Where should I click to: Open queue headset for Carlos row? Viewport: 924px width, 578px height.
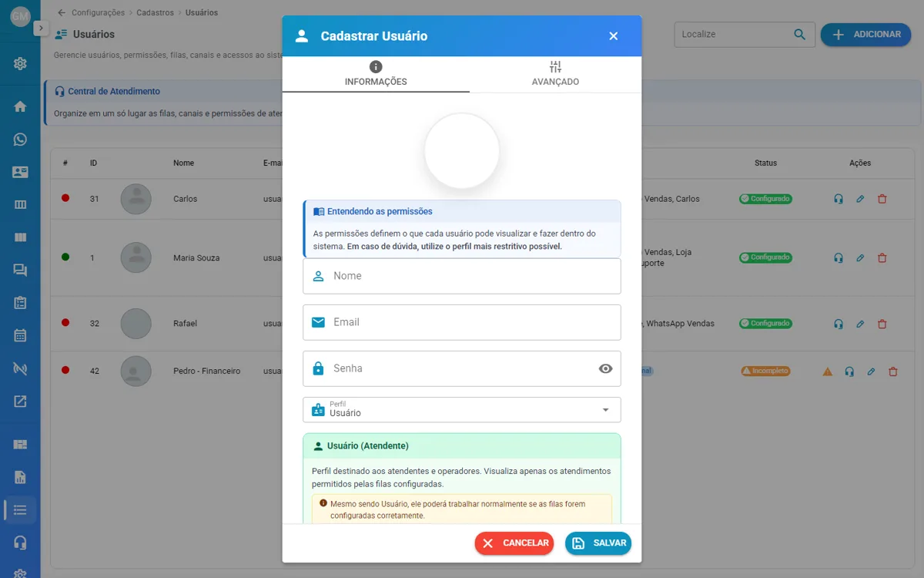[839, 199]
